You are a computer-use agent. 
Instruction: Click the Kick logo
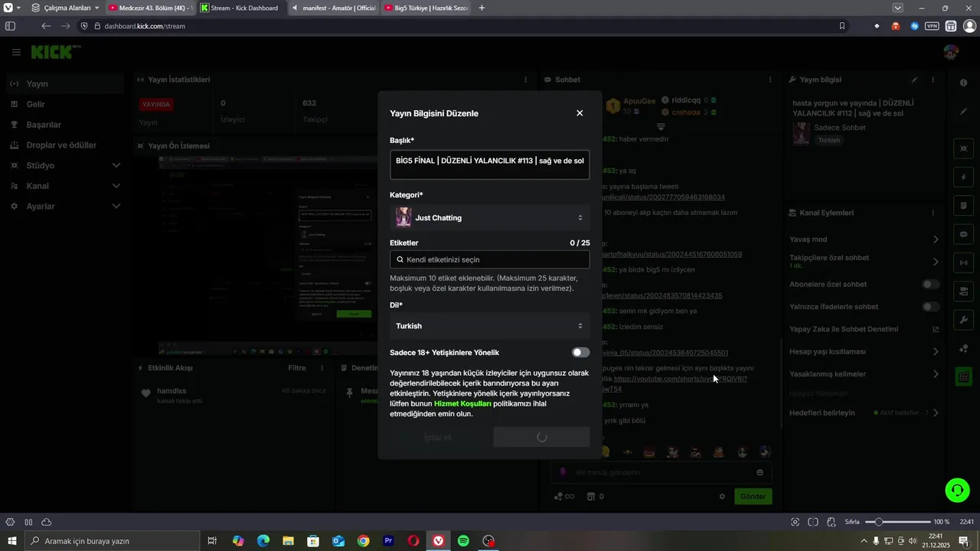[x=55, y=52]
